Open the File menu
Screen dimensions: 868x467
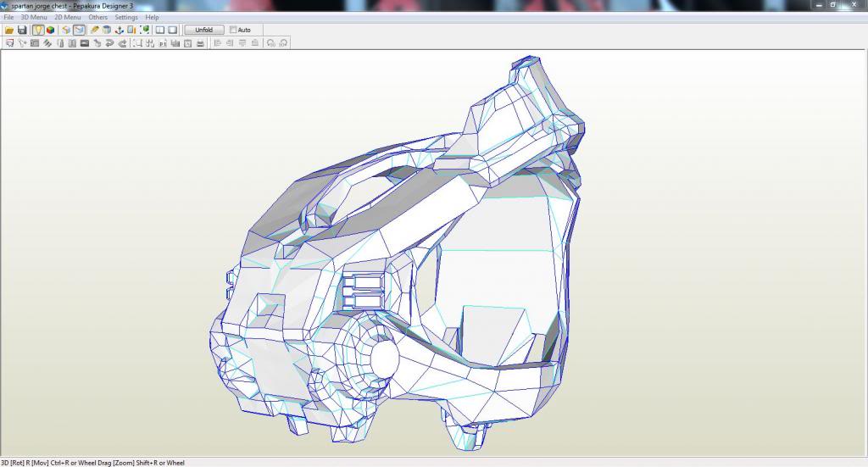[x=8, y=17]
